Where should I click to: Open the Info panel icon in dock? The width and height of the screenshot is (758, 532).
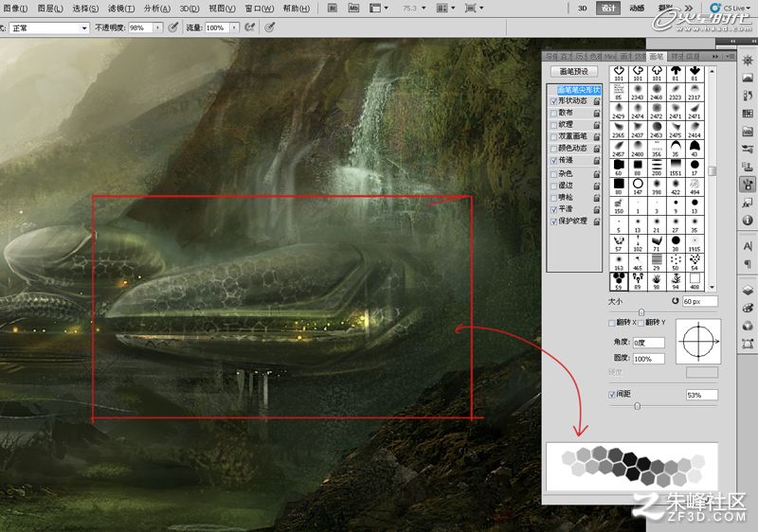[748, 221]
